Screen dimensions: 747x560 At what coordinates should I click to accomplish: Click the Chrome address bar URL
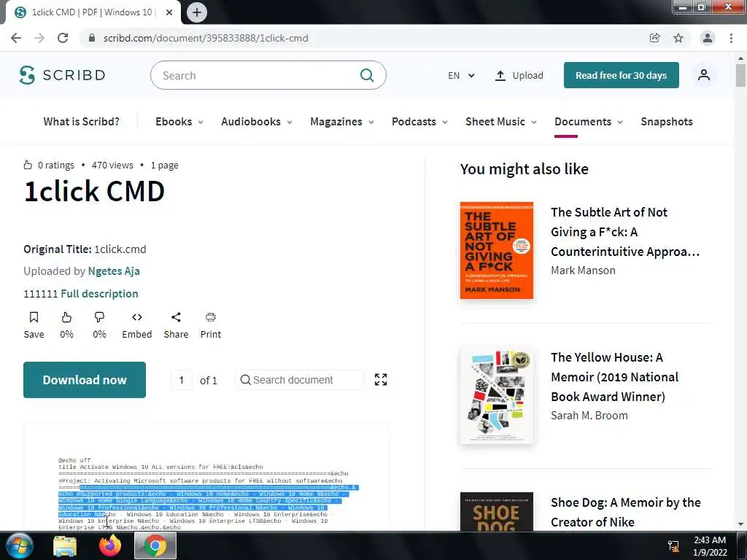click(206, 38)
